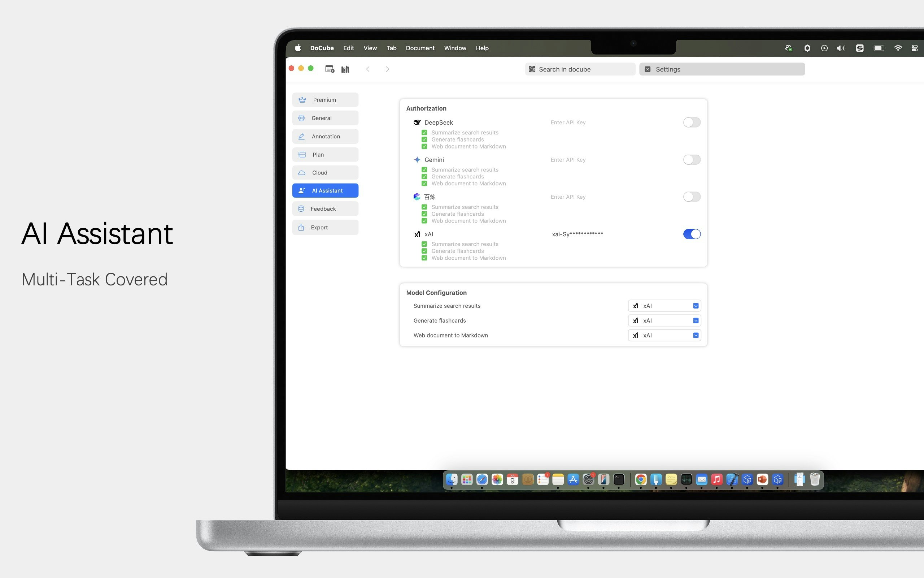
Task: Open the Document menu
Action: coord(420,48)
